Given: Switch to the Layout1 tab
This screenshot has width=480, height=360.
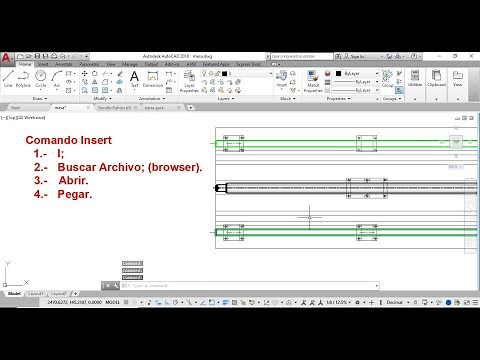Looking at the screenshot, I should (x=36, y=294).
